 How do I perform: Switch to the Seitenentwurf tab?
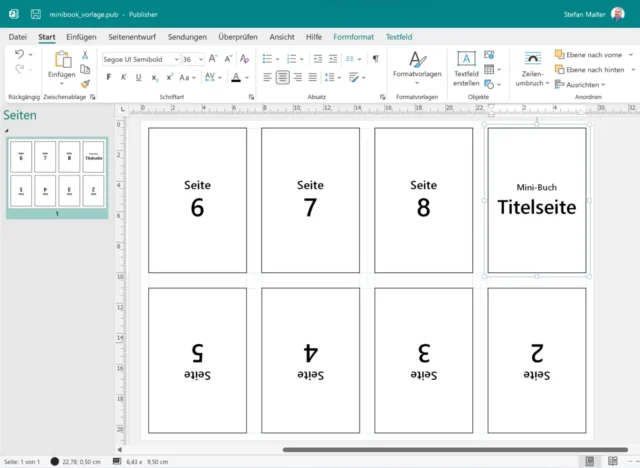(132, 37)
